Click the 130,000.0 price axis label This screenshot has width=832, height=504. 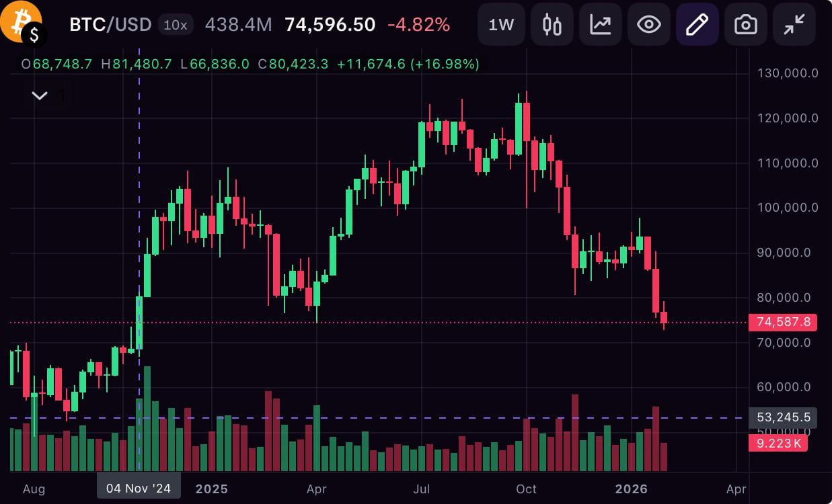click(x=788, y=73)
